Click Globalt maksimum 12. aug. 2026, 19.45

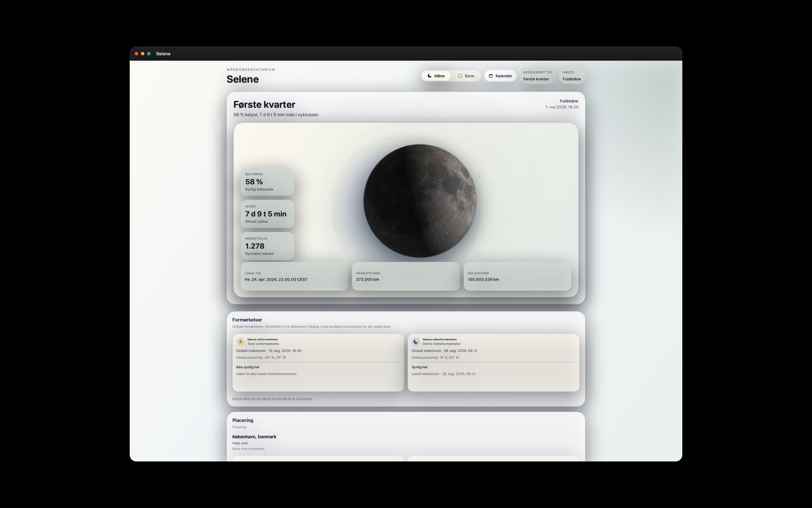[269, 351]
